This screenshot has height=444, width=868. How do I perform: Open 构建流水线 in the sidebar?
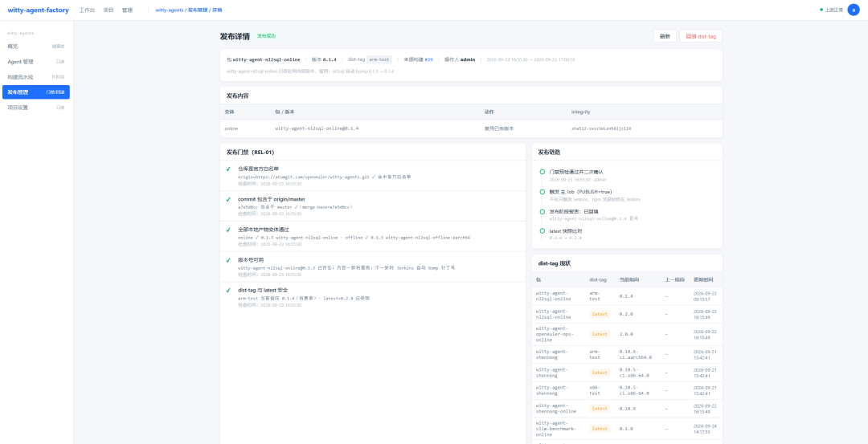pos(36,77)
